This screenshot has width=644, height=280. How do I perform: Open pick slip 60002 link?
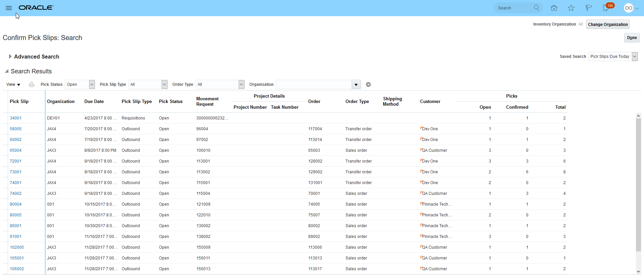[15, 140]
